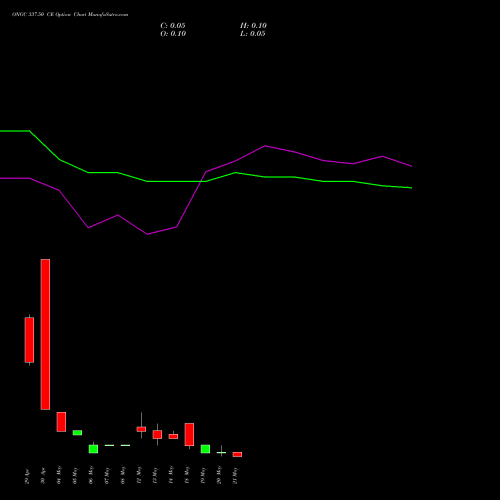Click the 04 May date label
This screenshot has height=500, width=500.
click(59, 475)
